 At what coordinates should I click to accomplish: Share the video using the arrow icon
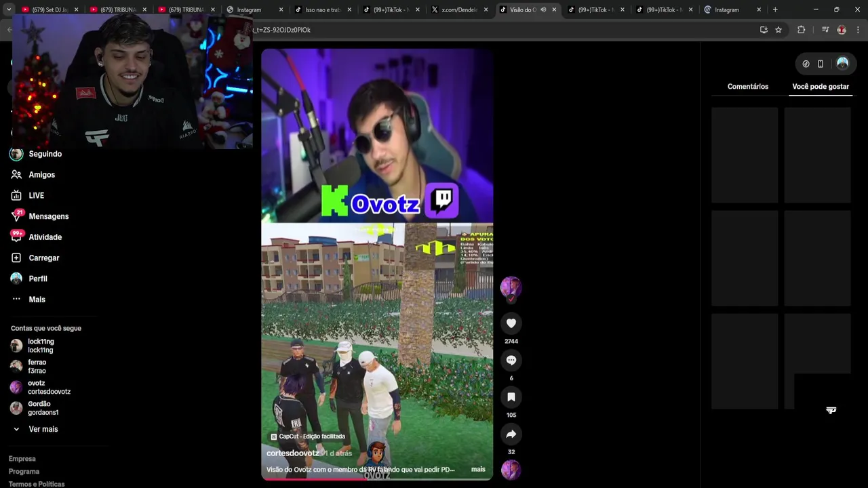point(511,434)
